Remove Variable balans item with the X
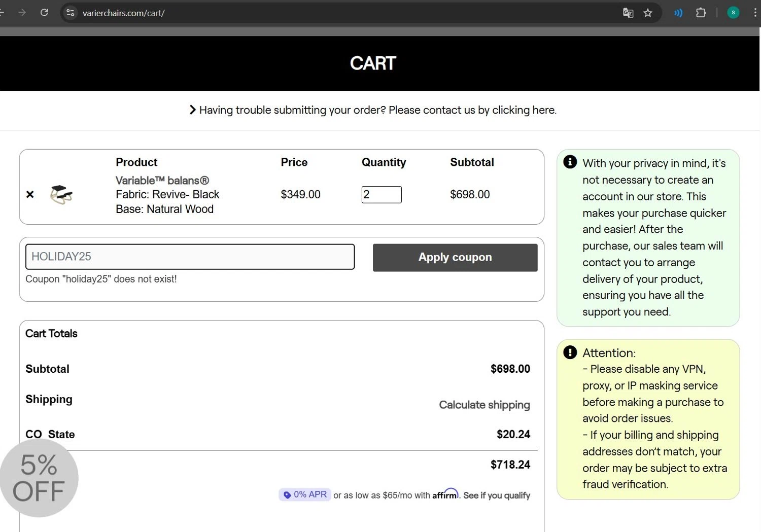 point(30,194)
